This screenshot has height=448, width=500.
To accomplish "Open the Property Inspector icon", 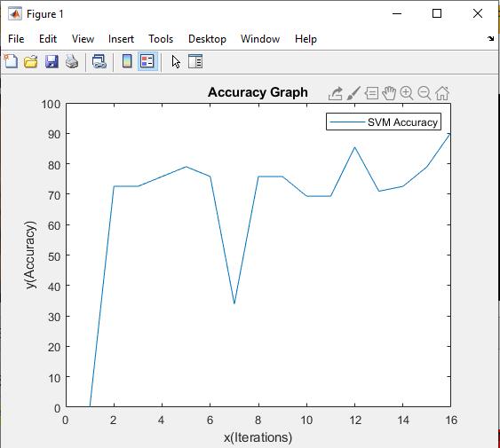I will click(195, 61).
